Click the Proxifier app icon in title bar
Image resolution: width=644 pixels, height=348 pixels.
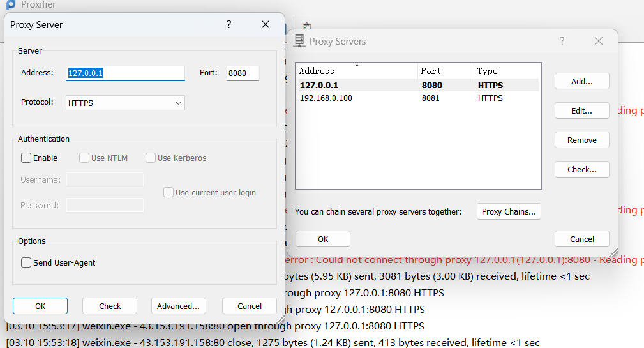(11, 4)
